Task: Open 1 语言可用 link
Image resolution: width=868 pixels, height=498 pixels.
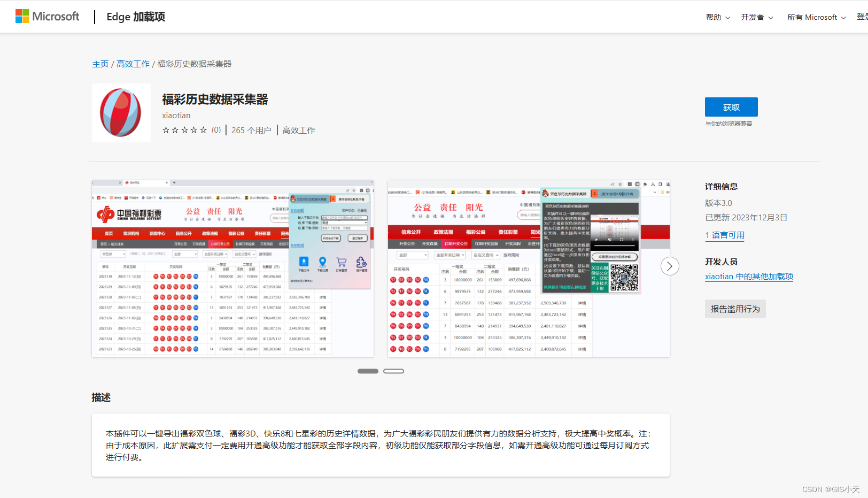Action: coord(725,235)
